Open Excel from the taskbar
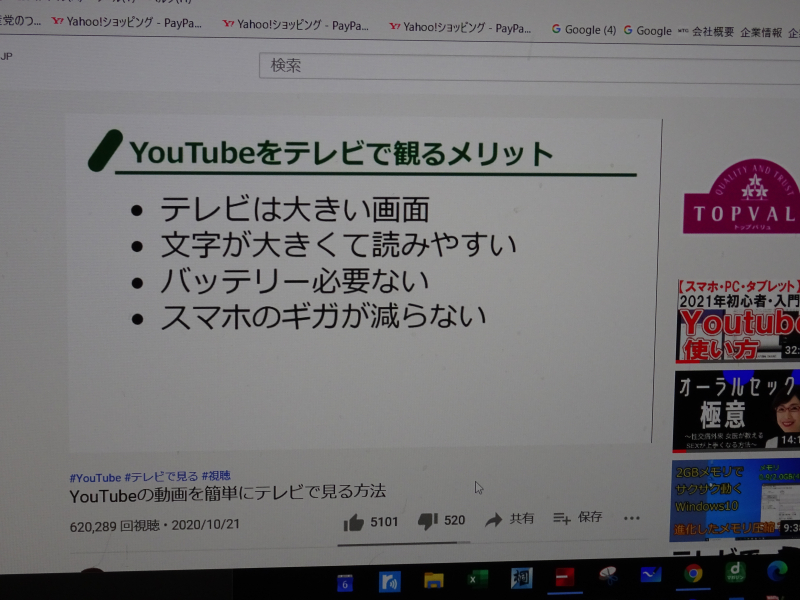The height and width of the screenshot is (600, 800). coord(478,579)
